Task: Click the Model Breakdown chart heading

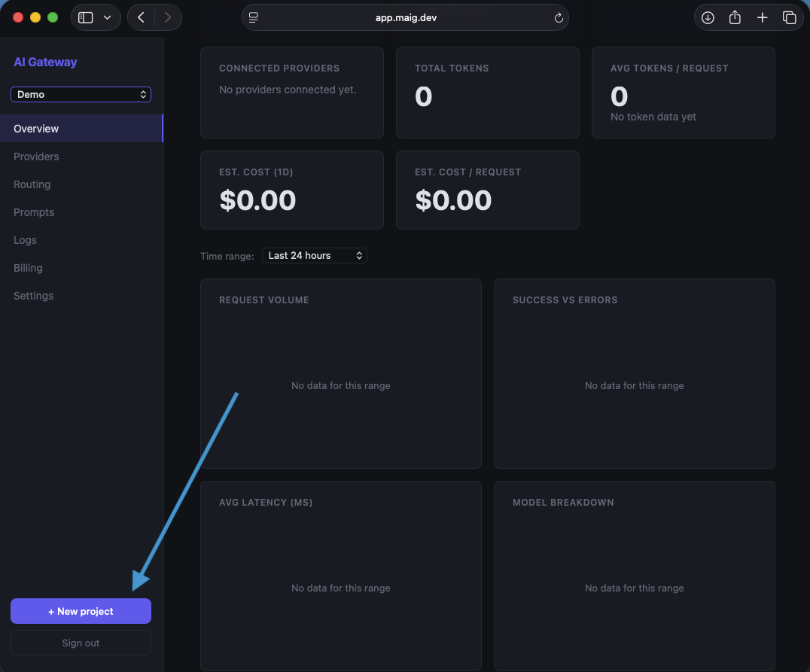Action: point(564,503)
